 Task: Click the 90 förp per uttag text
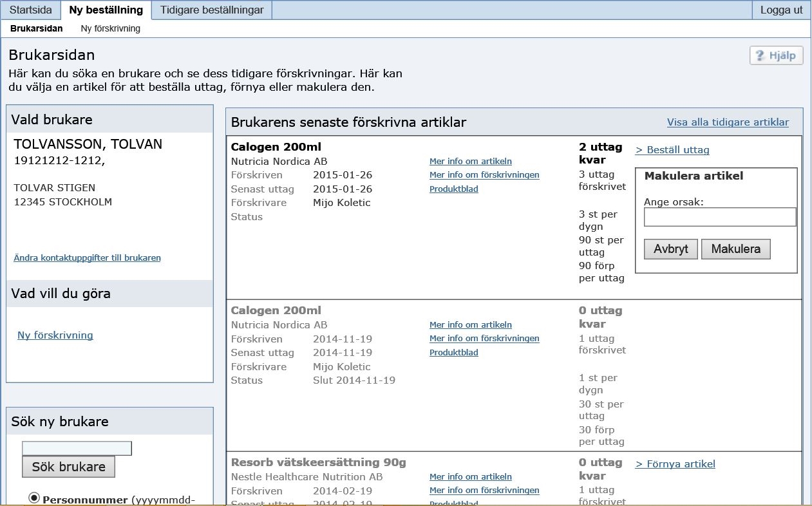pos(601,272)
